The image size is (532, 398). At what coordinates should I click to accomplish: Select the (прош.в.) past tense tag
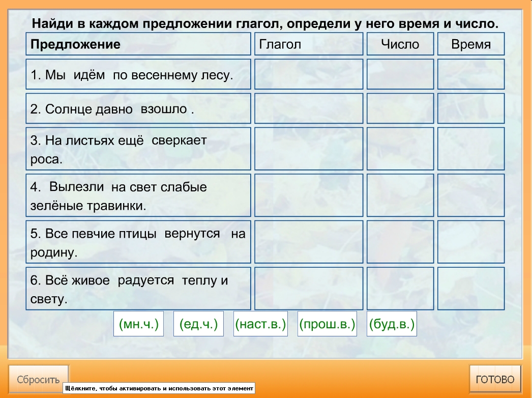coord(327,324)
